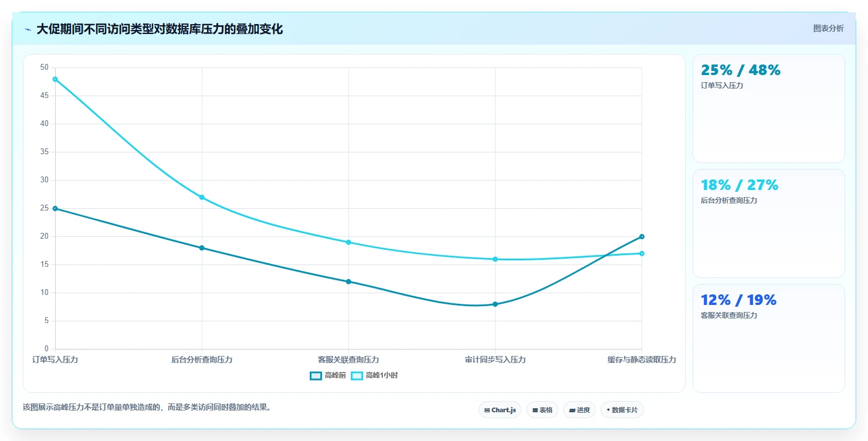Click the 高峰1小时 point for 客服关联查询压力

[348, 242]
